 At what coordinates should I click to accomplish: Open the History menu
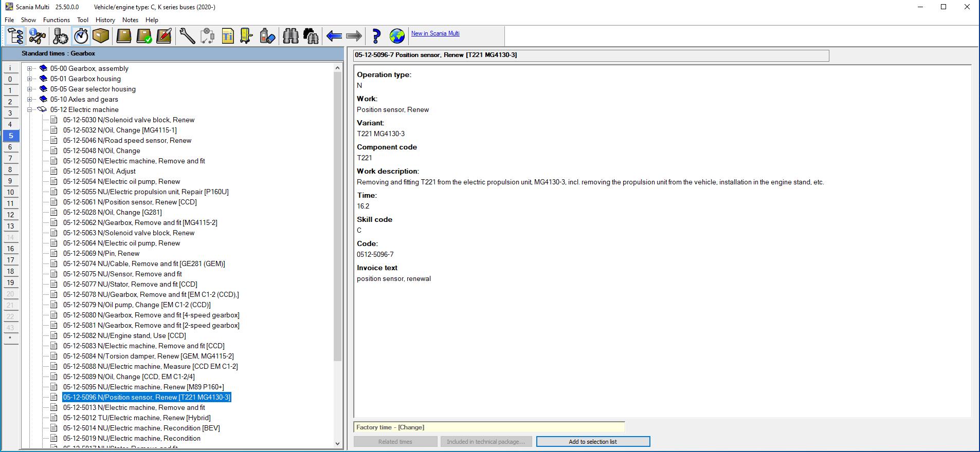(105, 20)
